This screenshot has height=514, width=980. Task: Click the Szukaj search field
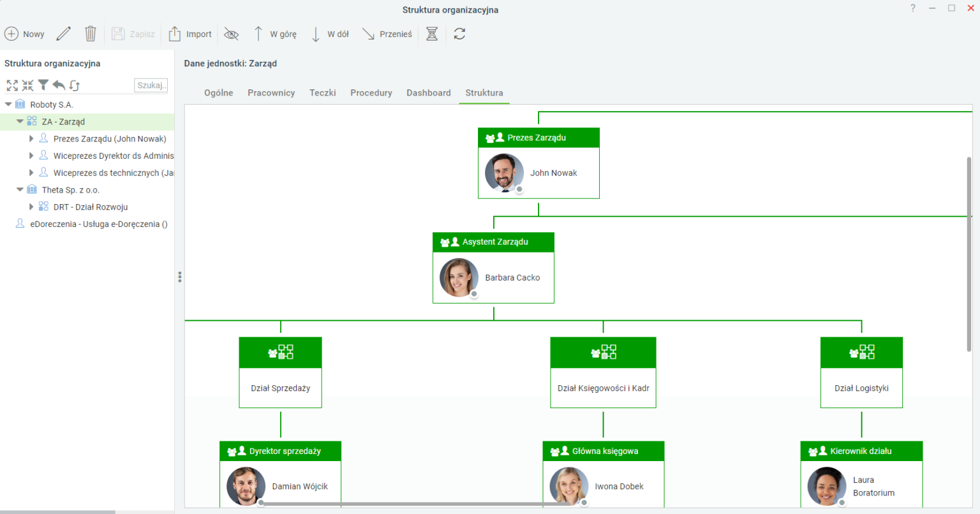click(151, 85)
